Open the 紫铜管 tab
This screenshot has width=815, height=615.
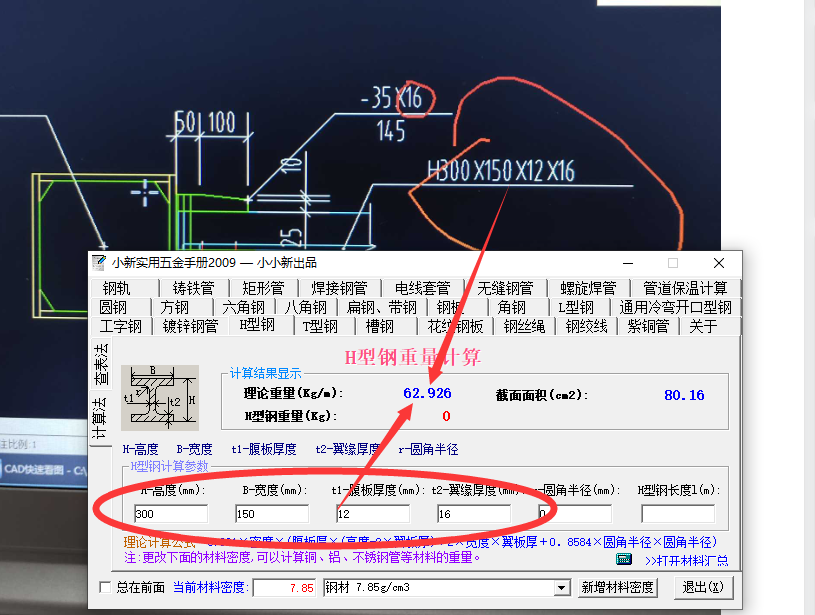coord(648,326)
